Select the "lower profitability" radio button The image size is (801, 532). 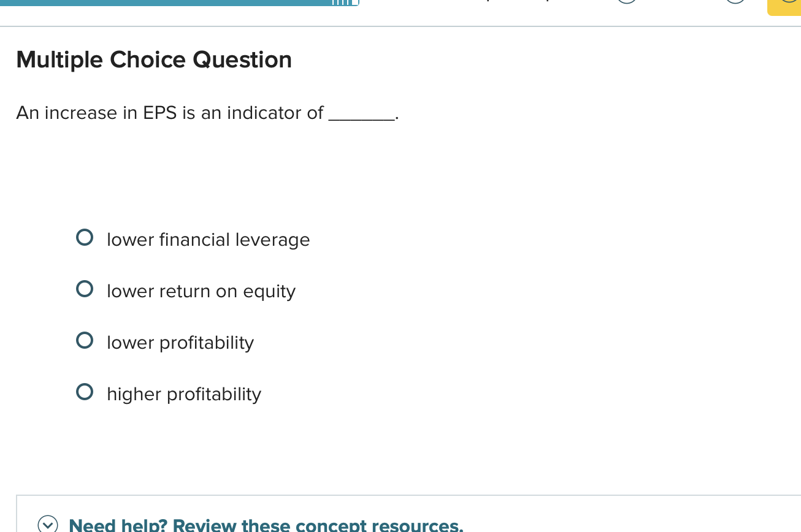(x=85, y=340)
